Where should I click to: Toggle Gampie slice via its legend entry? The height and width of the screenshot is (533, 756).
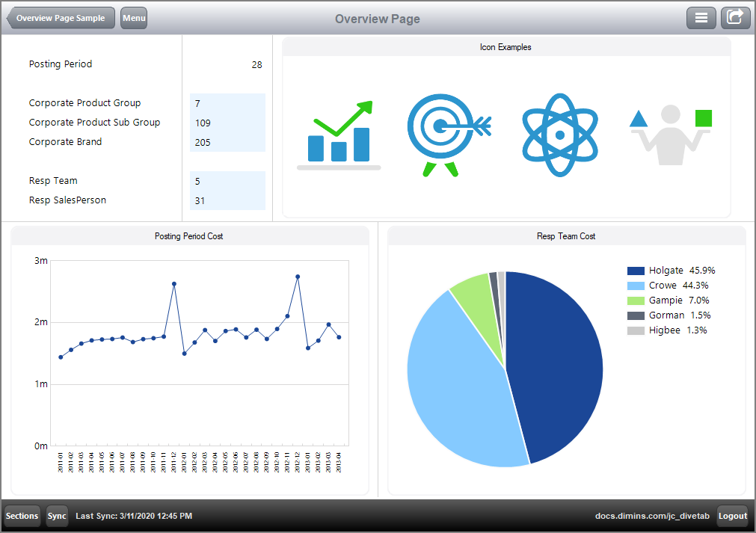pyautogui.click(x=665, y=300)
